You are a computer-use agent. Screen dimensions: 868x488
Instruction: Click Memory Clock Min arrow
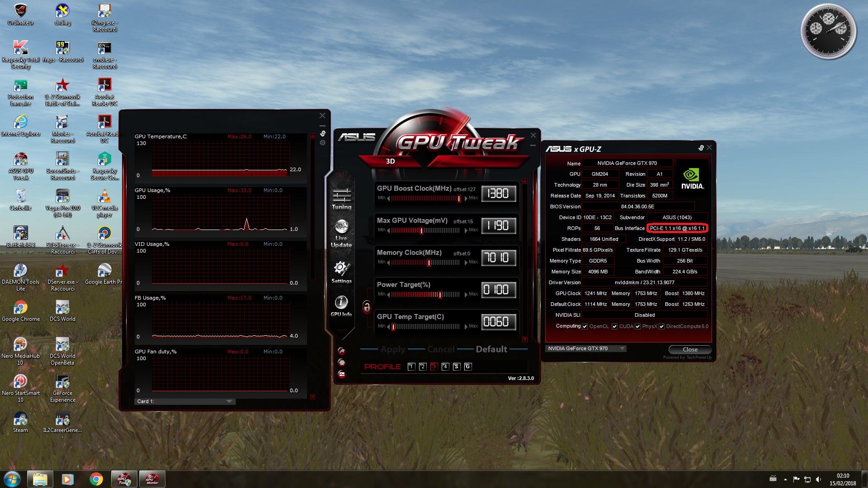388,263
